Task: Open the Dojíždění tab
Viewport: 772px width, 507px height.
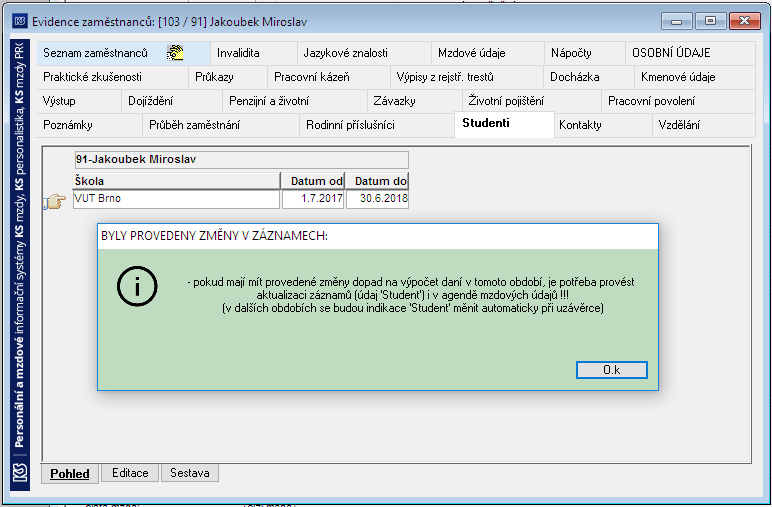Action: pos(172,101)
